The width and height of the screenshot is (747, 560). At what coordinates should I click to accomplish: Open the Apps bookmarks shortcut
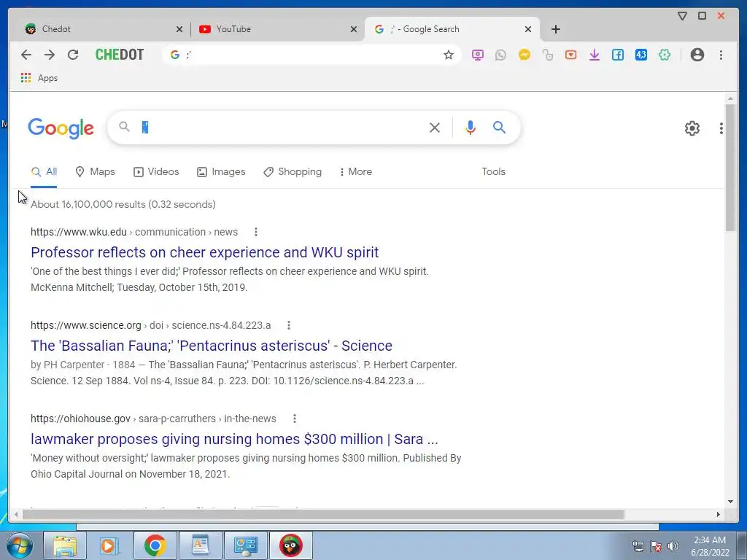coord(39,77)
